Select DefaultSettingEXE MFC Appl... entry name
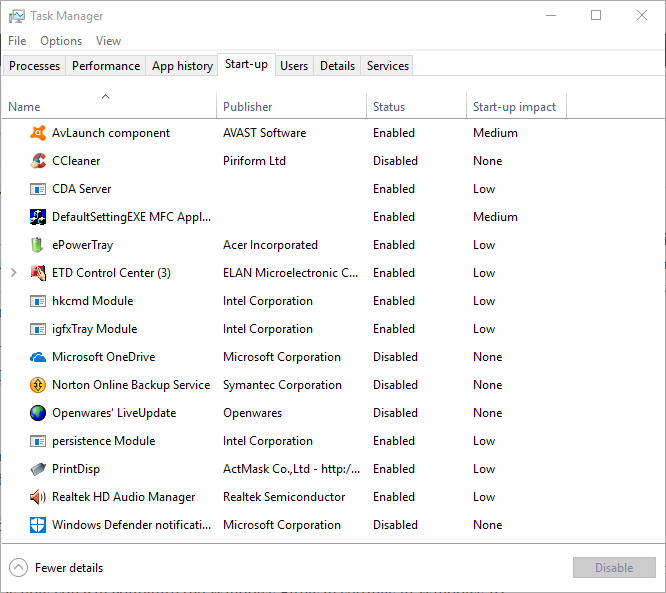The image size is (666, 593). click(x=131, y=217)
